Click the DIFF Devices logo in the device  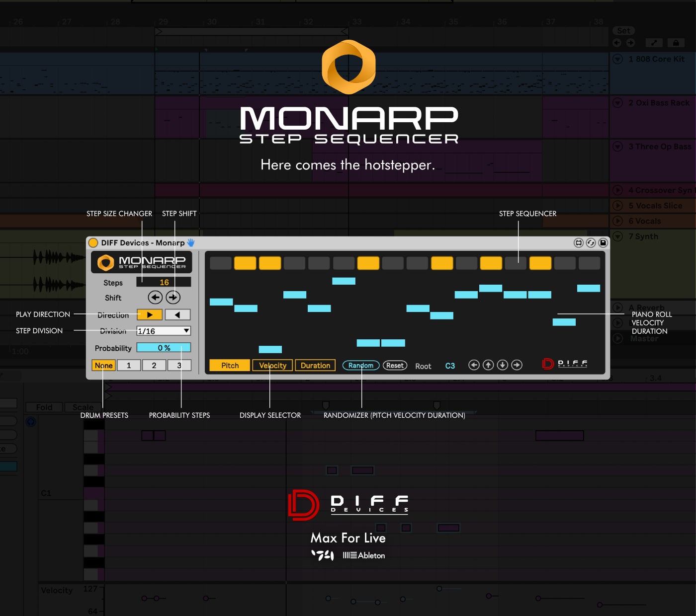click(x=564, y=364)
